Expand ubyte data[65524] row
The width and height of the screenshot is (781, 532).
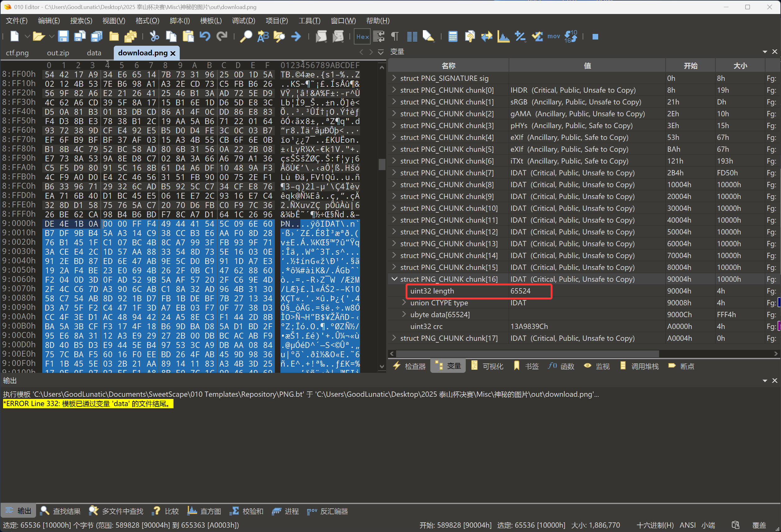[404, 314]
